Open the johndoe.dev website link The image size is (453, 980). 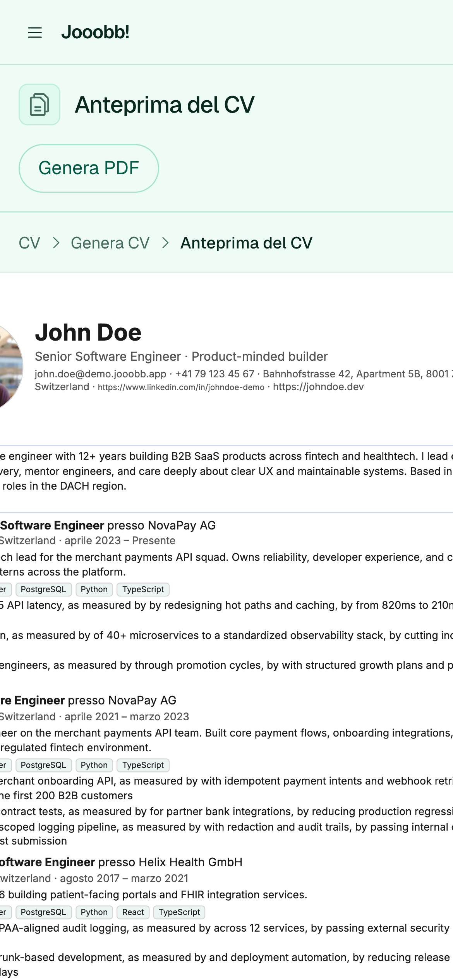pyautogui.click(x=318, y=387)
